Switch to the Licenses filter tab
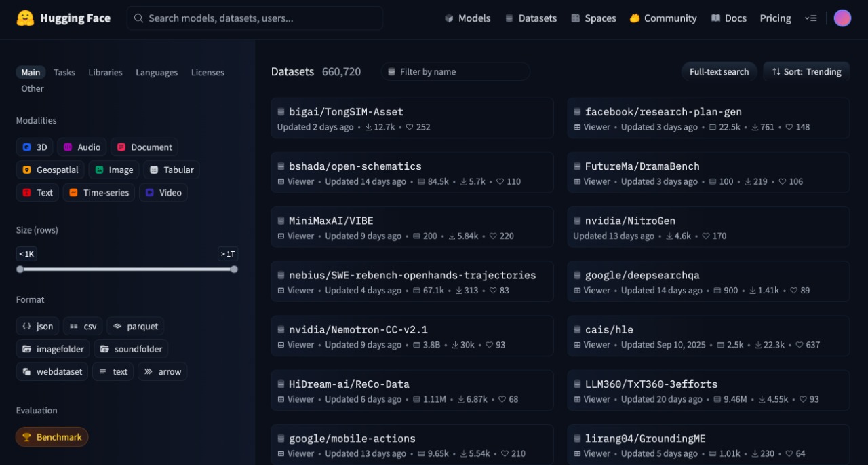The width and height of the screenshot is (868, 465). [208, 73]
